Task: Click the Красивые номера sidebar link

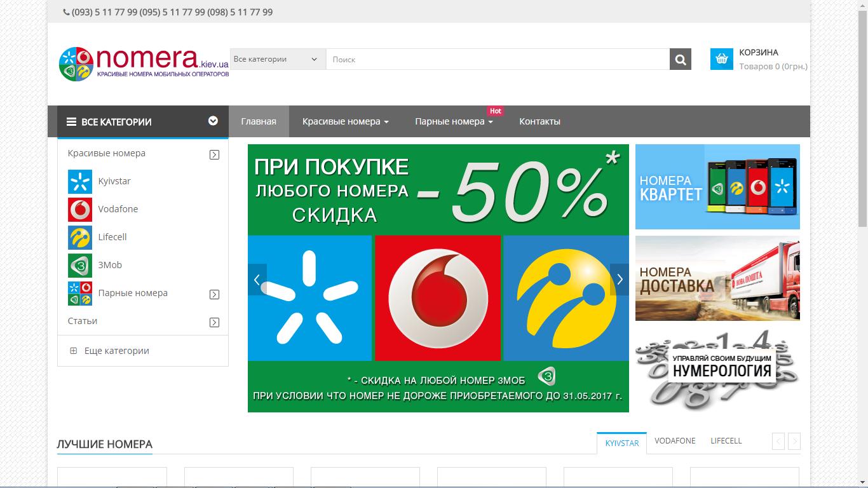Action: pyautogui.click(x=107, y=153)
